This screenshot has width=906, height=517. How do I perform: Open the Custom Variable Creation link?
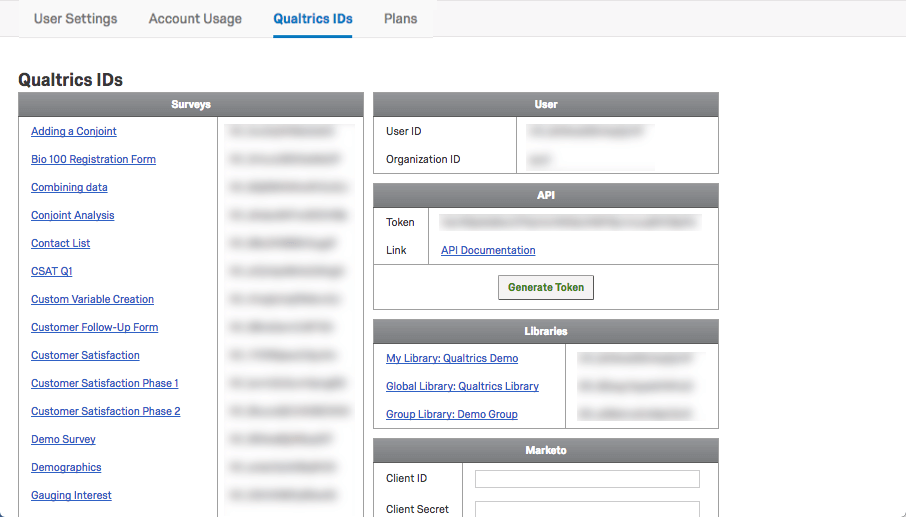click(x=92, y=299)
